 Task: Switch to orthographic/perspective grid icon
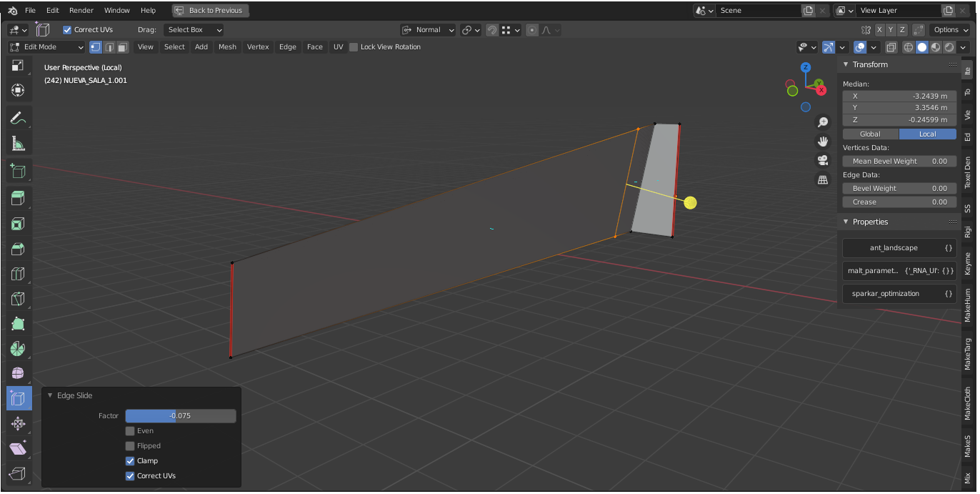pos(823,179)
